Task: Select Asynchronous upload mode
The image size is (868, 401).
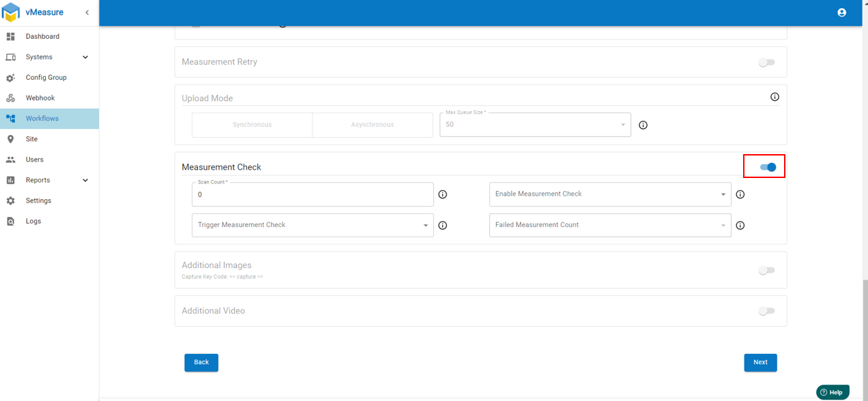Action: tap(373, 125)
